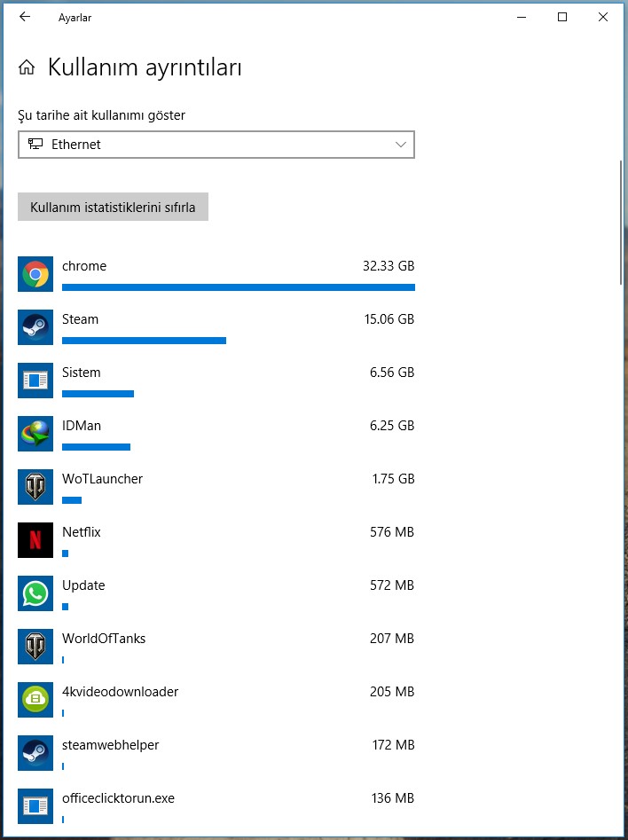Click the Steam app icon

click(x=35, y=328)
